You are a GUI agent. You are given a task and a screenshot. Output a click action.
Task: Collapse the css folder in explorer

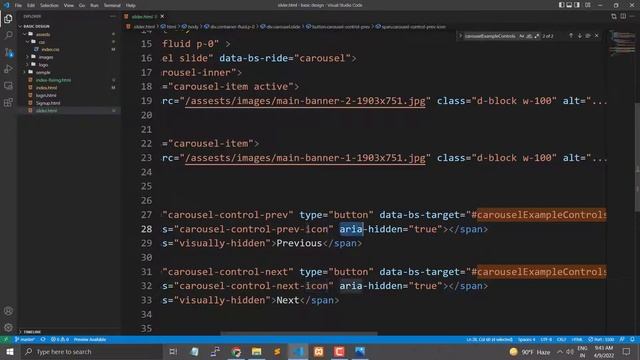pos(42,42)
